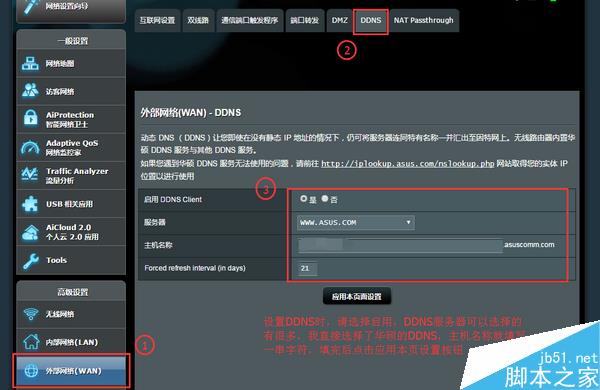Click the 启用 DDNS Client label
This screenshot has width=600, height=390.
[173, 199]
